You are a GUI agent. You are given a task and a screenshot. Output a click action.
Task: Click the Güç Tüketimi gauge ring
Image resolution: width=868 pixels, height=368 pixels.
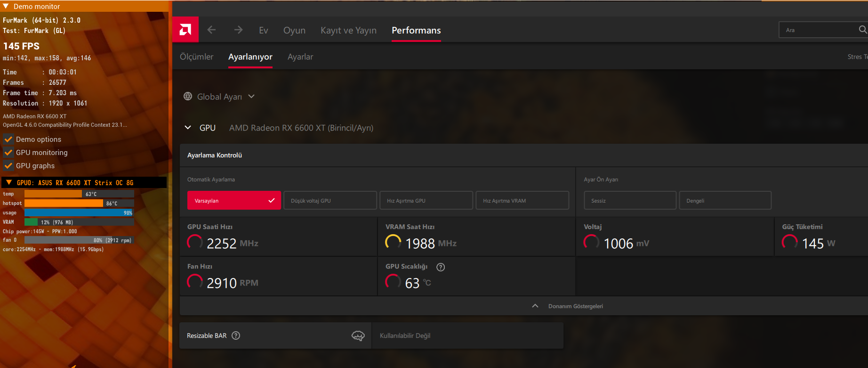pos(790,242)
